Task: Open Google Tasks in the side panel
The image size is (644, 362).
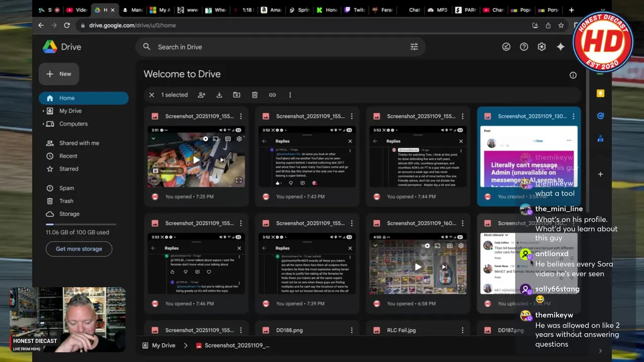Action: point(600,116)
